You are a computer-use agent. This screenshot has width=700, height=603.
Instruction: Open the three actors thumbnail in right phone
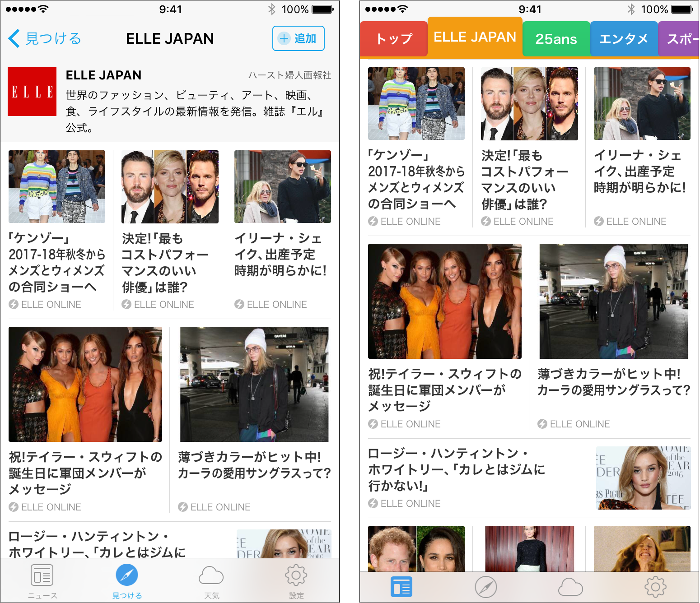click(x=529, y=104)
